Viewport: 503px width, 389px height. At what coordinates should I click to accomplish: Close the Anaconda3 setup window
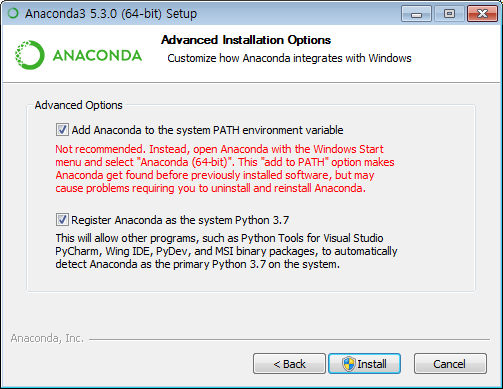coord(482,14)
